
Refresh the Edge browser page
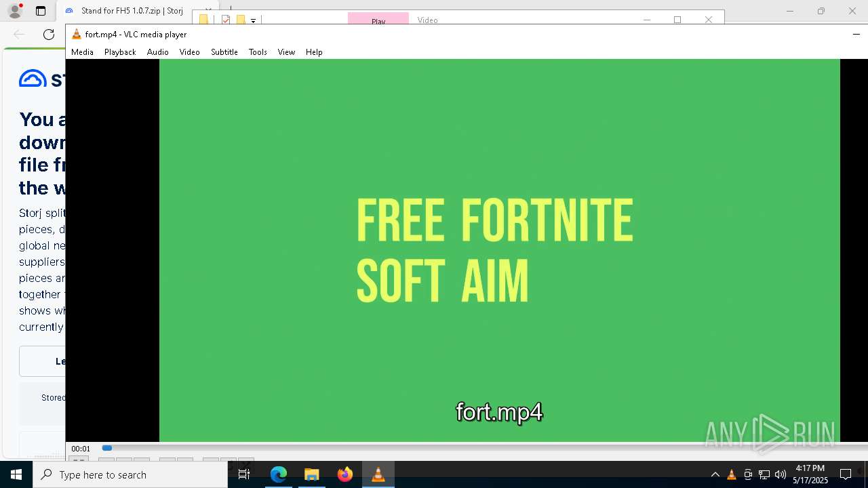(x=49, y=35)
